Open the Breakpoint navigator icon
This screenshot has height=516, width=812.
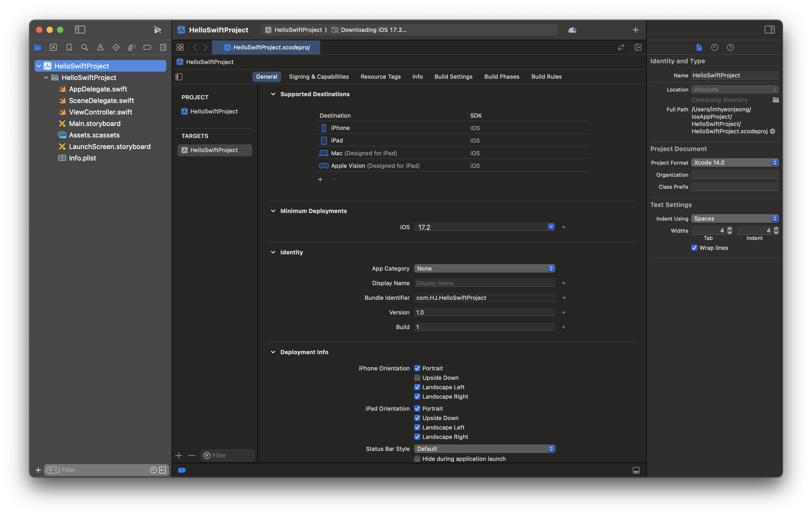click(147, 48)
